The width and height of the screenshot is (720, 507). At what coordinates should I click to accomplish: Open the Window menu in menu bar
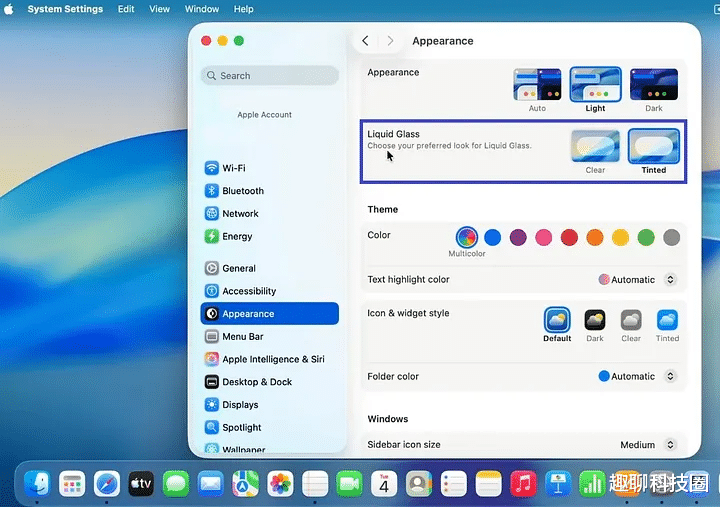pyautogui.click(x=202, y=9)
